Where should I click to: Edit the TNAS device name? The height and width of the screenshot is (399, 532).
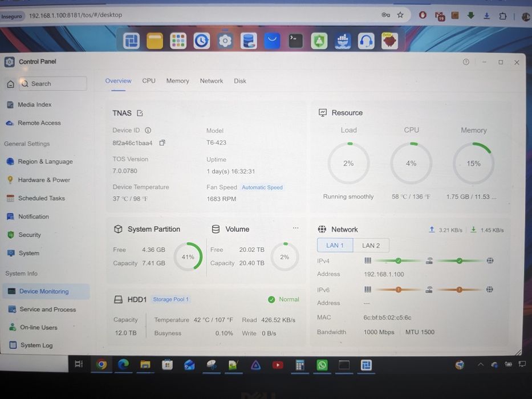[x=140, y=113]
